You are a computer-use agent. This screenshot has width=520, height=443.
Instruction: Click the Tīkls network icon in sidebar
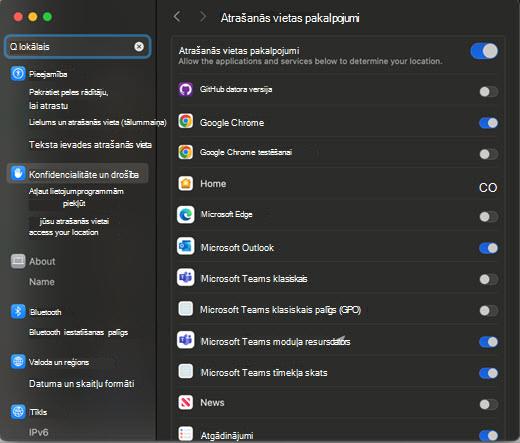point(18,411)
